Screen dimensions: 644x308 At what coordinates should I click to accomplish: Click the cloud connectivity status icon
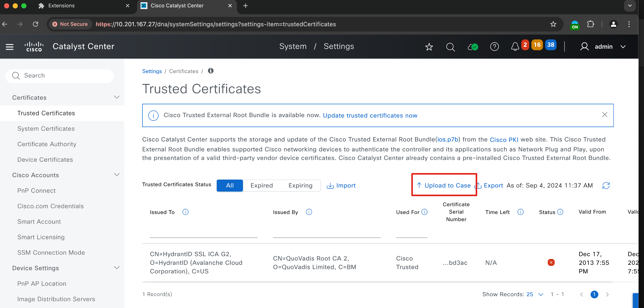tap(473, 47)
